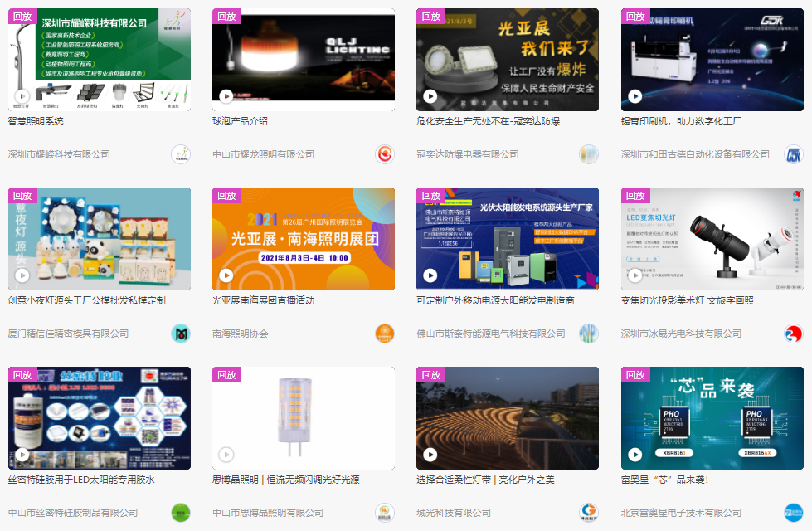
Task: Play the 球泡产品介绍 video
Action: point(226,96)
